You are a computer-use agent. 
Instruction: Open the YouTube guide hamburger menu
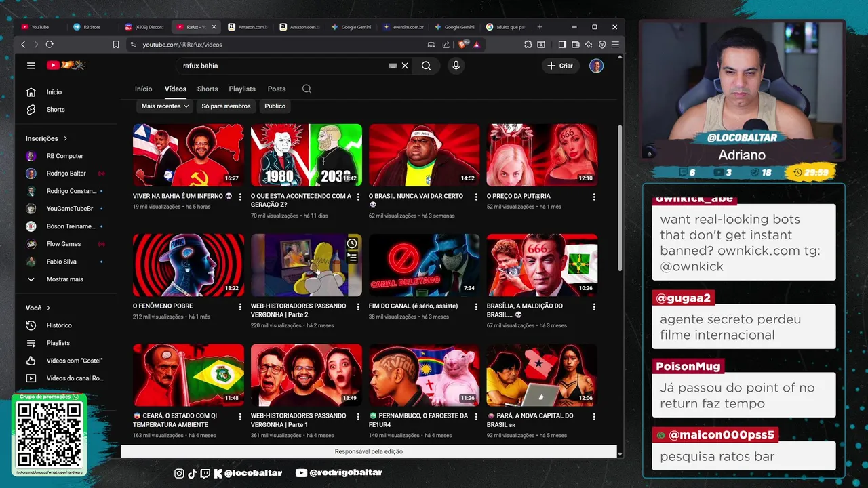pyautogui.click(x=31, y=66)
